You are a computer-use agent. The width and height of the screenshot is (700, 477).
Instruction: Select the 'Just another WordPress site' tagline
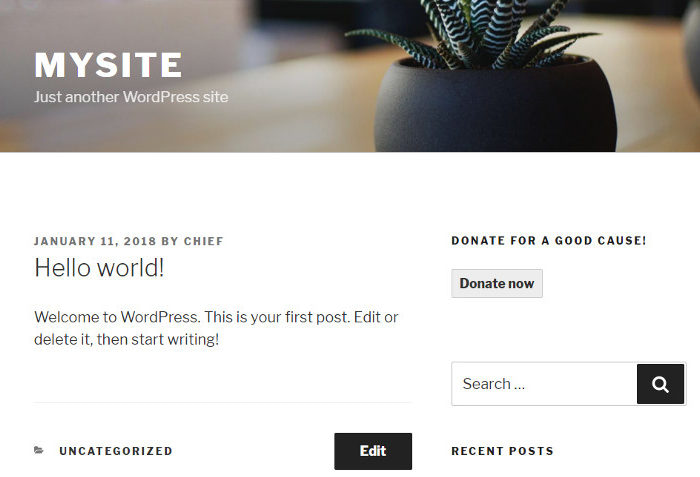[131, 97]
